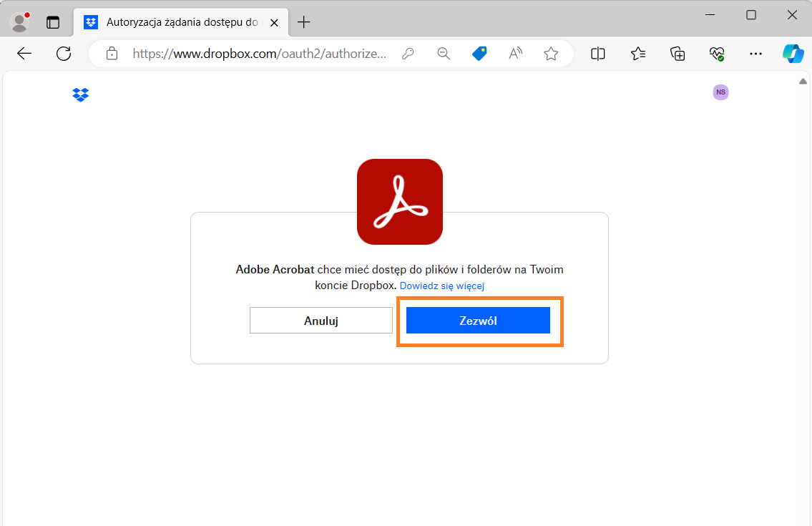Open the "Dowiedz się więcej" link
The image size is (812, 526).
[x=441, y=286]
